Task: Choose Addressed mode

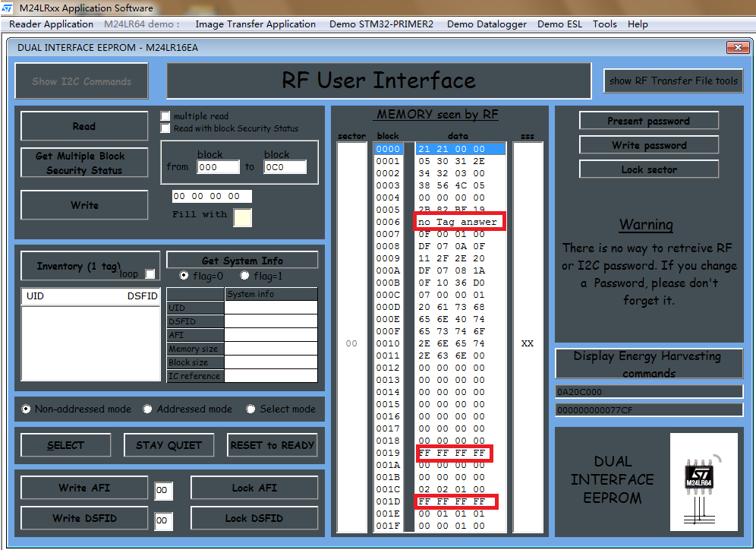Action: tap(147, 409)
